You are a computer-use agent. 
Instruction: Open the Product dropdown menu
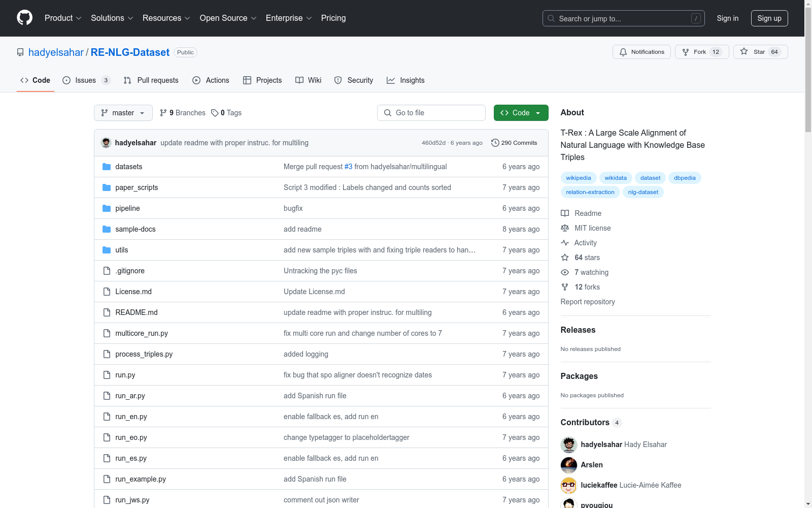(63, 18)
